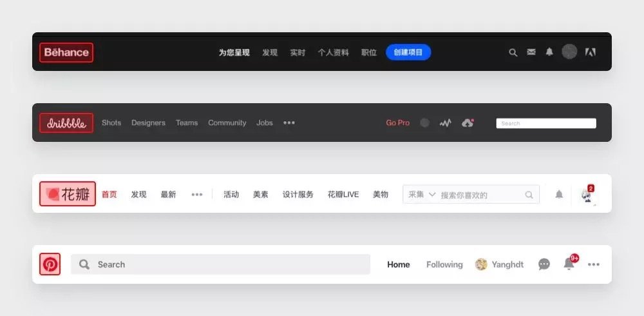Open 职位 on Behance
Image resolution: width=644 pixels, height=316 pixels.
pos(369,53)
